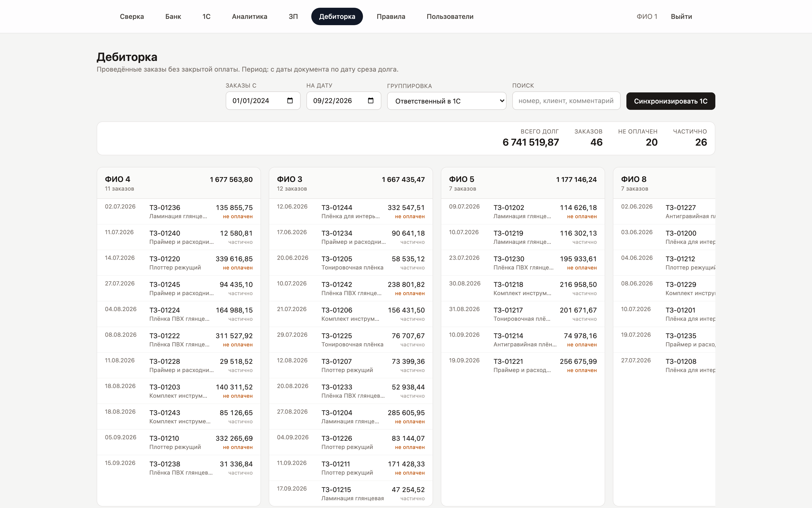Expand the Группировка dropdown
This screenshot has width=812, height=508.
click(x=447, y=101)
